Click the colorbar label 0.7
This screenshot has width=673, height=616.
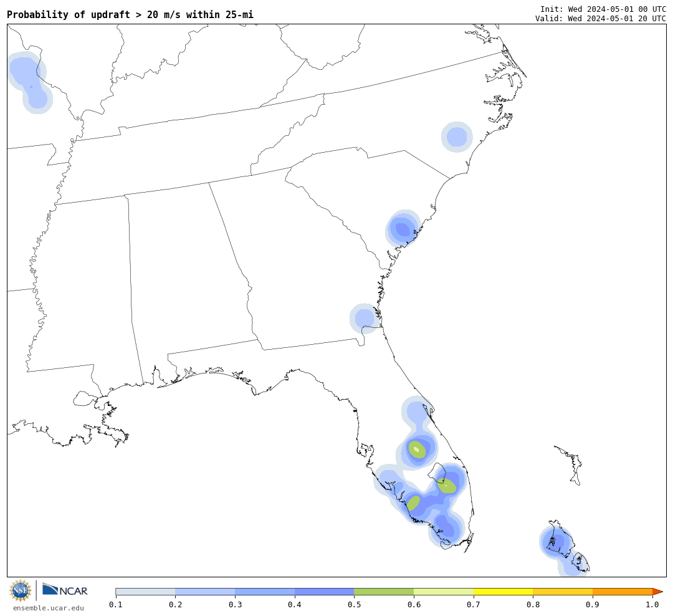coord(474,605)
